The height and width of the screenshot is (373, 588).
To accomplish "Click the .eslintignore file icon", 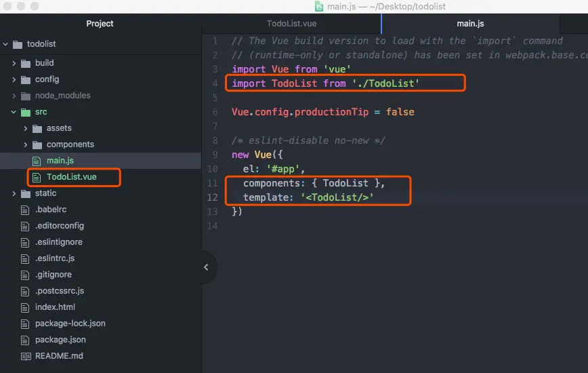I will coord(25,242).
